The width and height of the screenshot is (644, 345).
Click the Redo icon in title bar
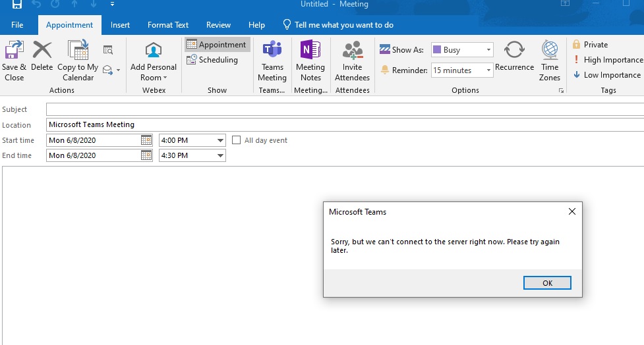(55, 4)
